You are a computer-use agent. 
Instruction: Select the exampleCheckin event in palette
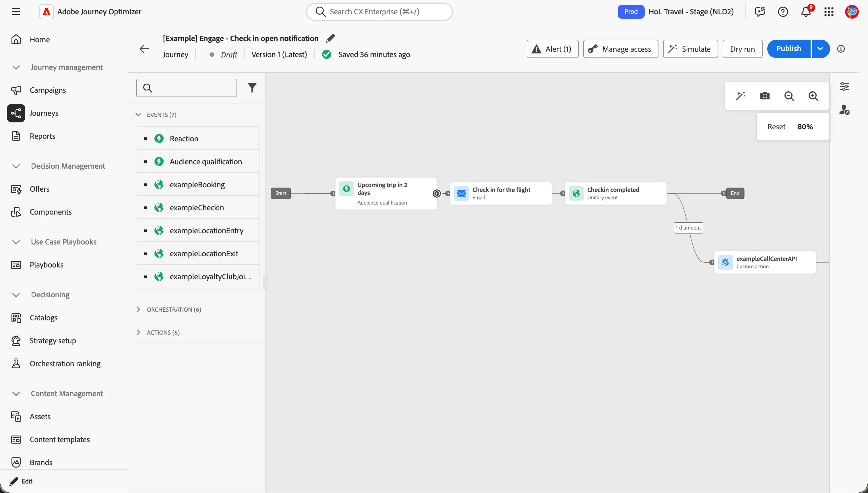pos(198,207)
